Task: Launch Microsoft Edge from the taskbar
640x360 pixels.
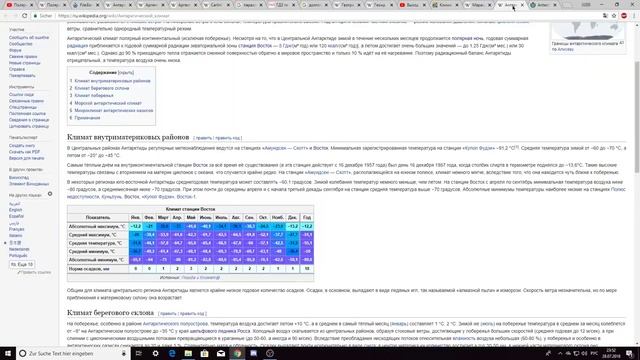Action: point(172,353)
